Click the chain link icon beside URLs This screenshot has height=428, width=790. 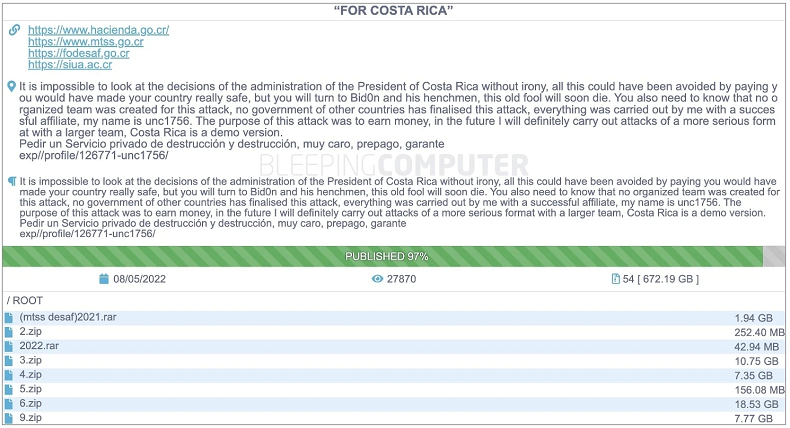click(14, 30)
